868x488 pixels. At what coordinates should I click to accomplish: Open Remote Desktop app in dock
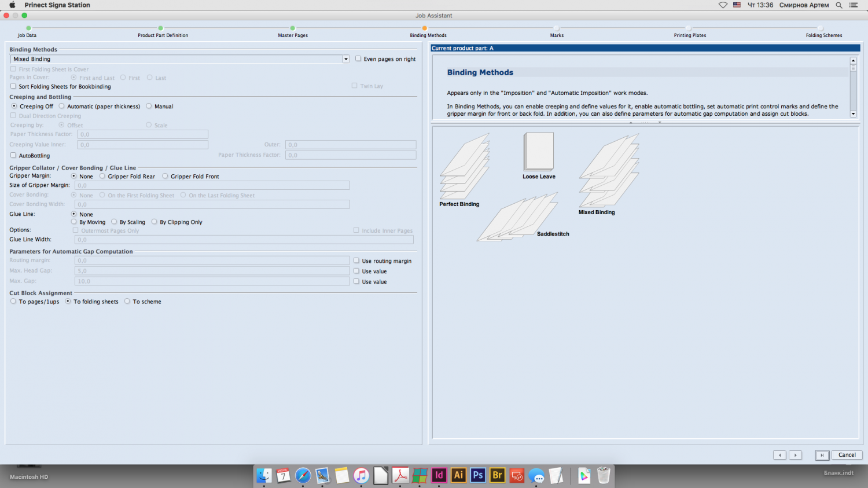pos(517,475)
